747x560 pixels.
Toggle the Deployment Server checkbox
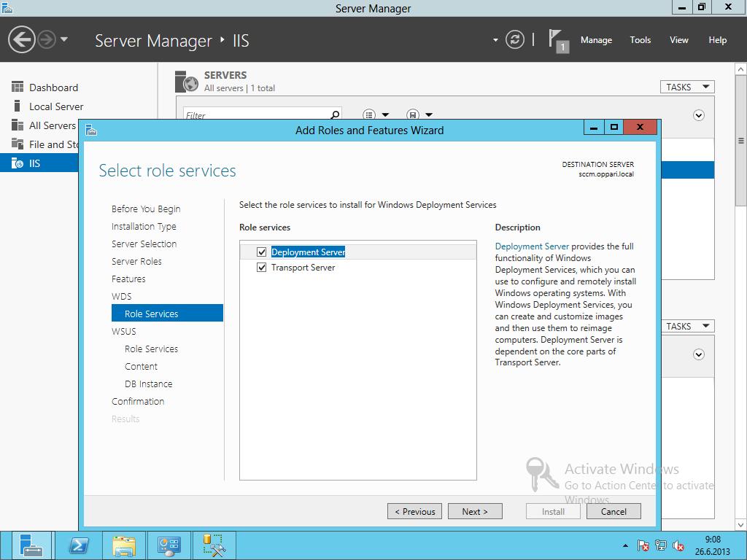[261, 252]
